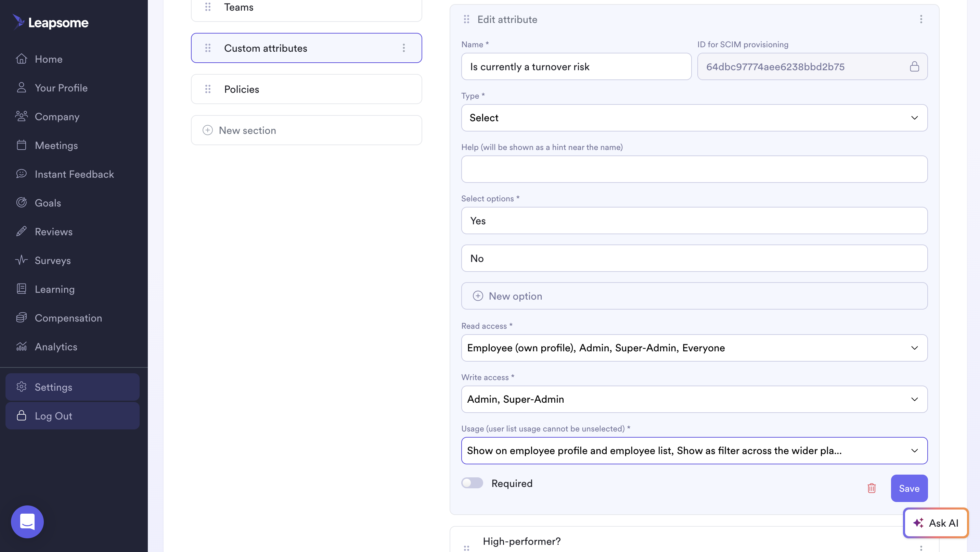Click the Help hint text field
This screenshot has width=980, height=552.
[694, 169]
